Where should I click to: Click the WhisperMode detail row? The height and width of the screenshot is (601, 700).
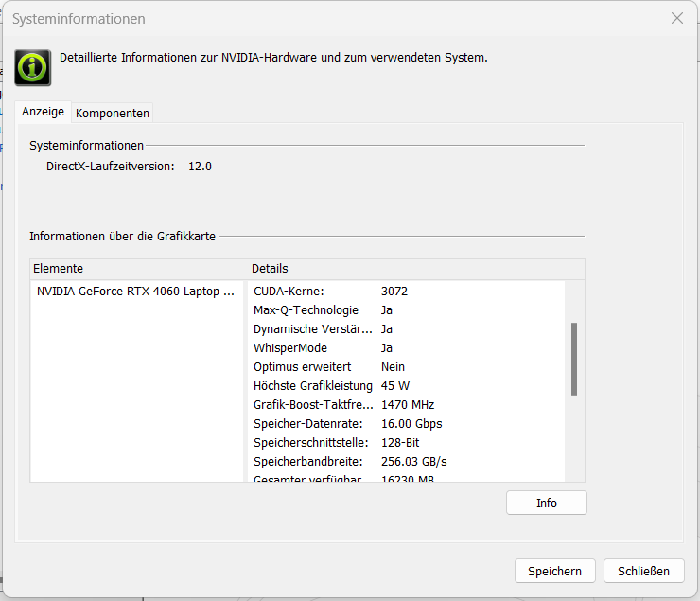pyautogui.click(x=331, y=348)
